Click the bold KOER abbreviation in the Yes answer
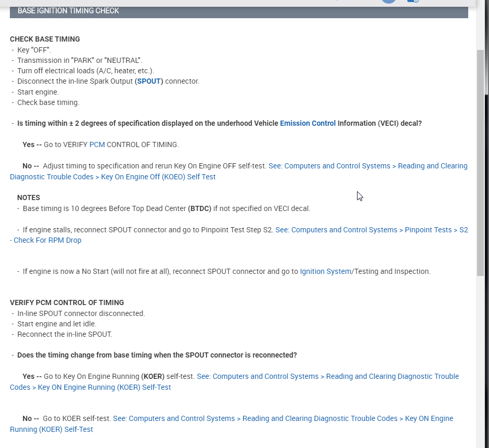The width and height of the screenshot is (489, 448). pyautogui.click(x=153, y=376)
